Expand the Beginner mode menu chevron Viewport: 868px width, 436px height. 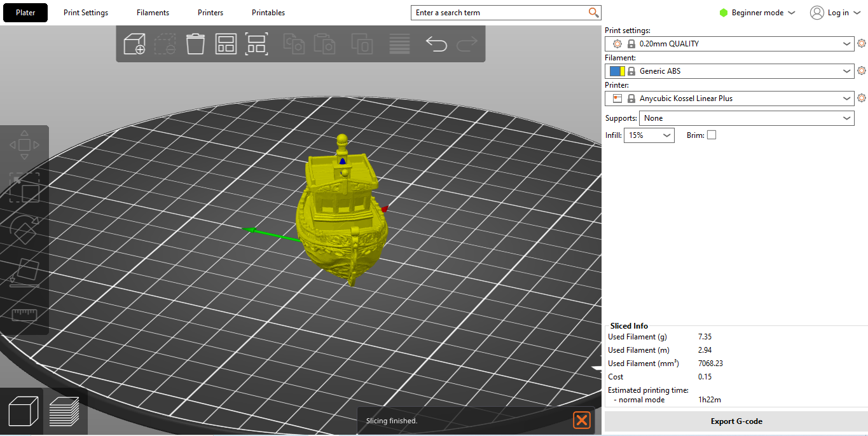(792, 13)
